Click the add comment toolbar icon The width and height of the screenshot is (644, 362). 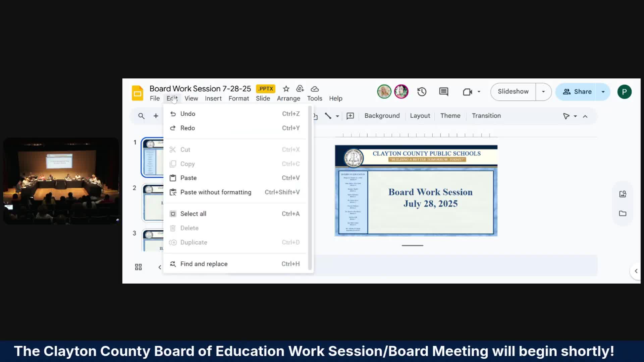click(350, 116)
